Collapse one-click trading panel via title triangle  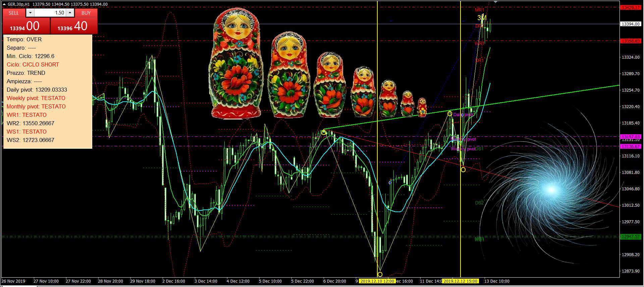click(x=4, y=4)
